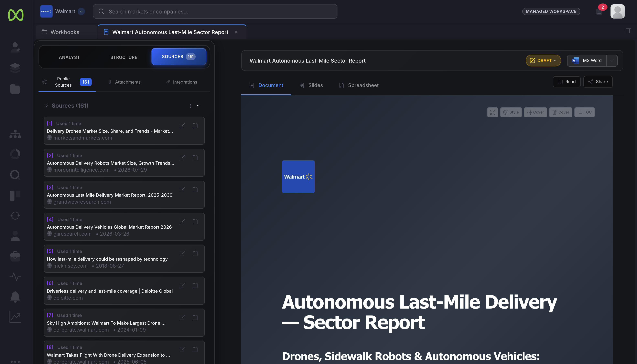Image resolution: width=637 pixels, height=364 pixels.
Task: Click the Walmart logo cover thumbnail
Action: point(298,176)
